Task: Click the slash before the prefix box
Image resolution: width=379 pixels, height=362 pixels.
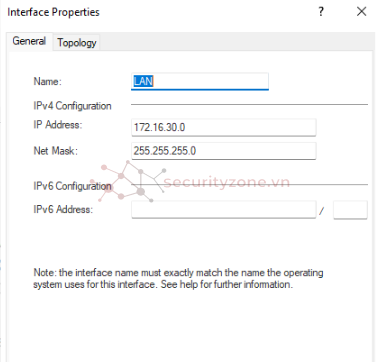Action: pos(322,211)
